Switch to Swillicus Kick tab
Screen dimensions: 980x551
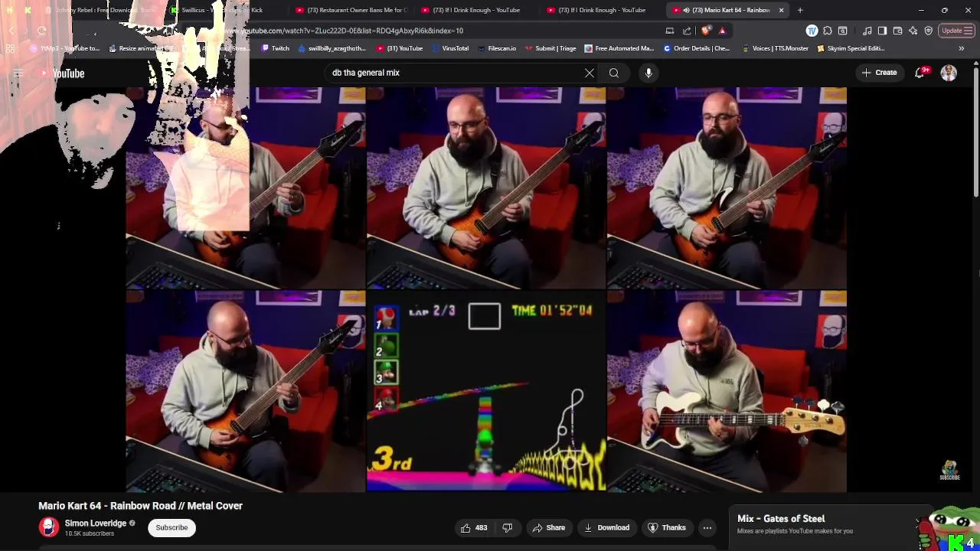point(222,10)
